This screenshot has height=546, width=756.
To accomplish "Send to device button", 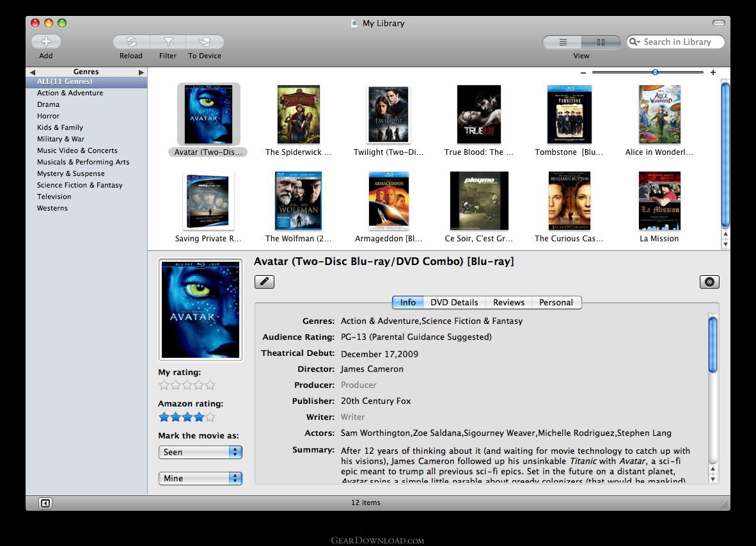I will coord(205,42).
